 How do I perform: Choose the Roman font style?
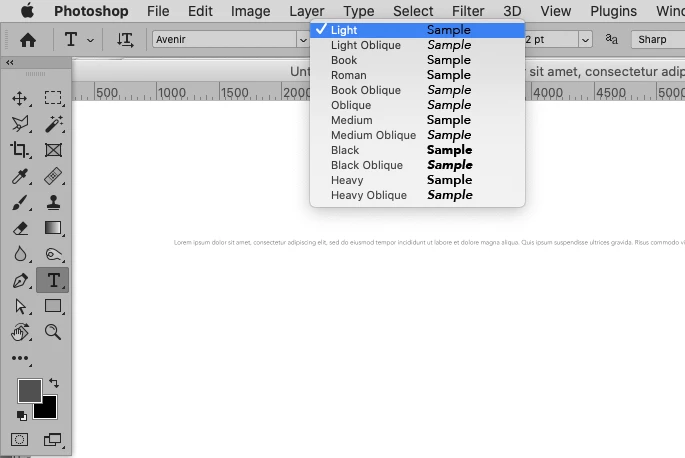[417, 75]
